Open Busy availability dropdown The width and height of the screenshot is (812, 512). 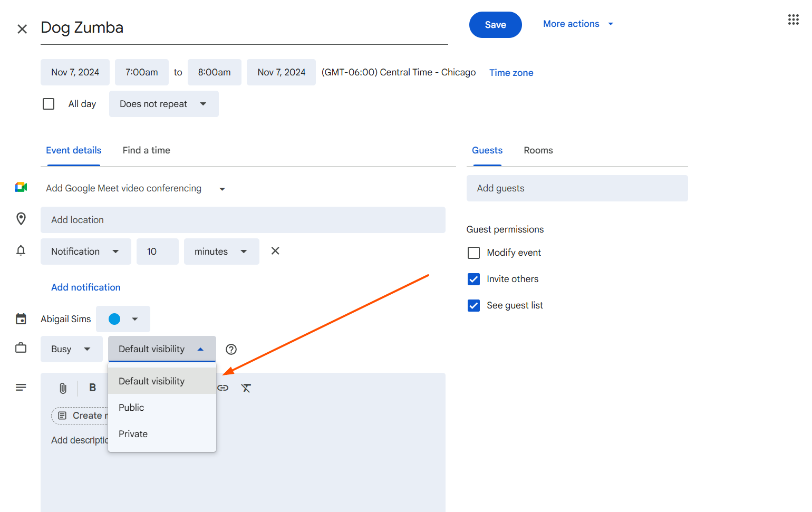[72, 349]
